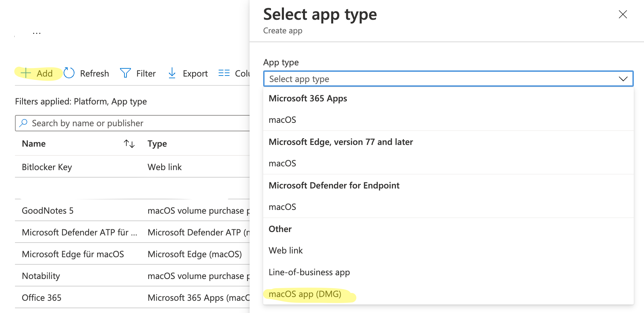Click the sort arrows beside Name column
The height and width of the screenshot is (313, 644).
(x=129, y=144)
